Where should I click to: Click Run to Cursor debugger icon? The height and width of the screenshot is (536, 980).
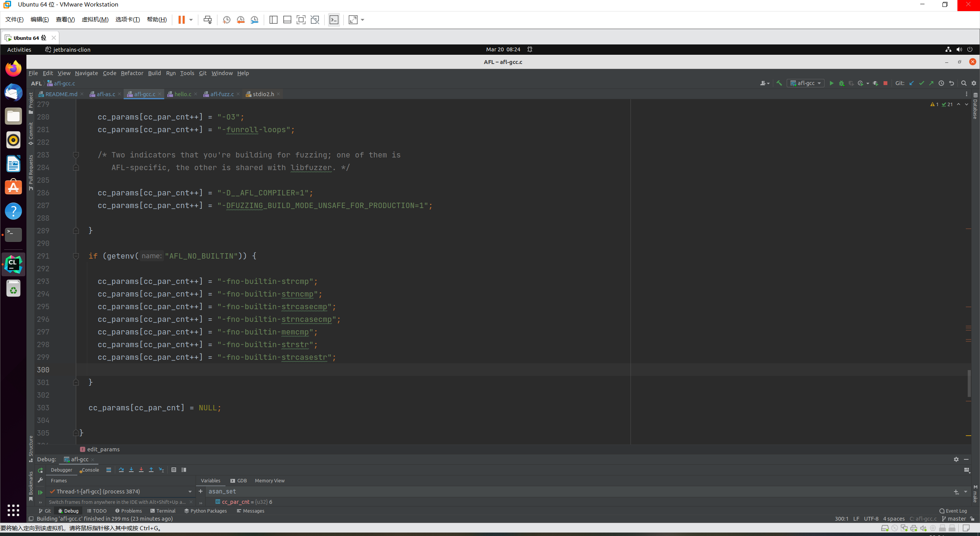coord(161,470)
